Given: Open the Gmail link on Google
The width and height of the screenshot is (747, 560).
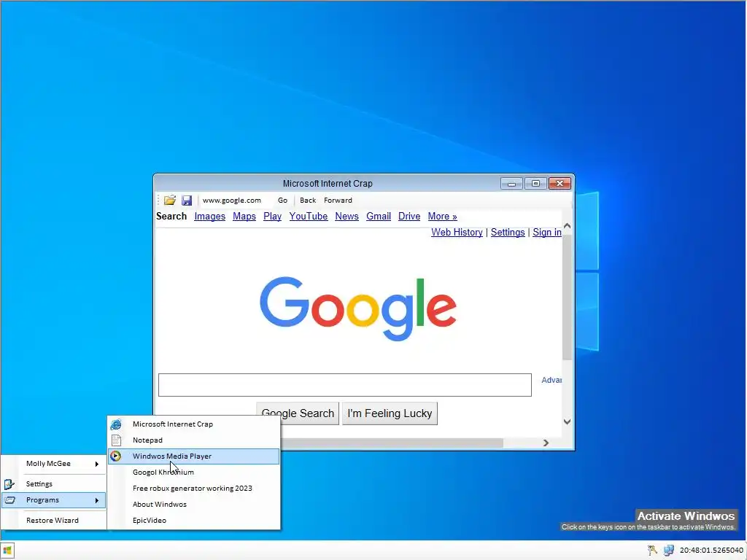Looking at the screenshot, I should click(x=379, y=216).
